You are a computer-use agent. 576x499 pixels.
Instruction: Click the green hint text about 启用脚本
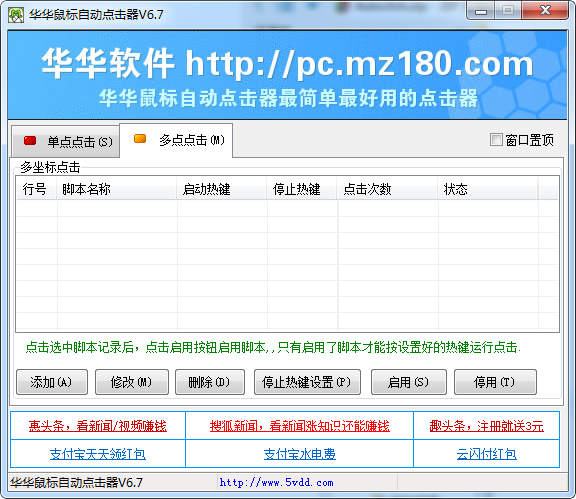click(x=273, y=347)
